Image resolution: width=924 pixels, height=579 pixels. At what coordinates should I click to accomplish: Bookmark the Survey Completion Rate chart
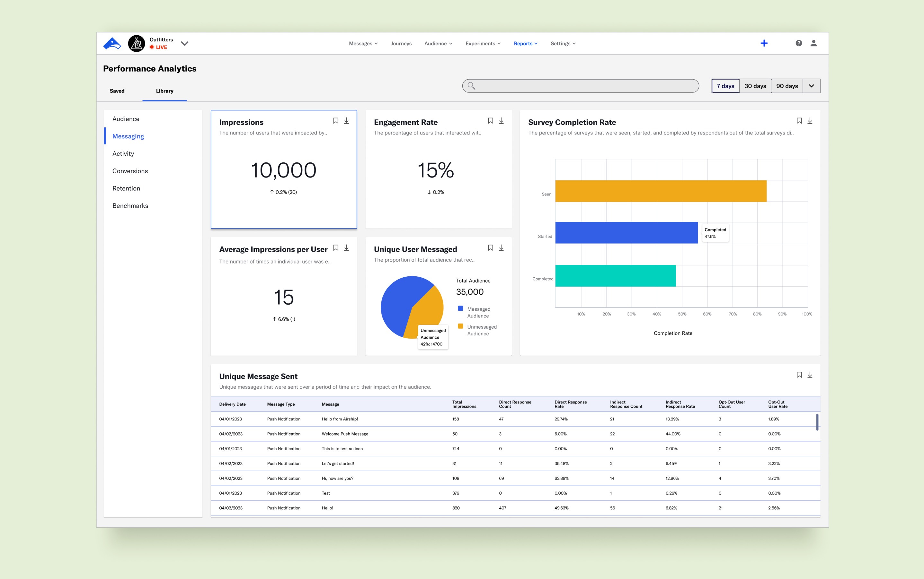(799, 121)
